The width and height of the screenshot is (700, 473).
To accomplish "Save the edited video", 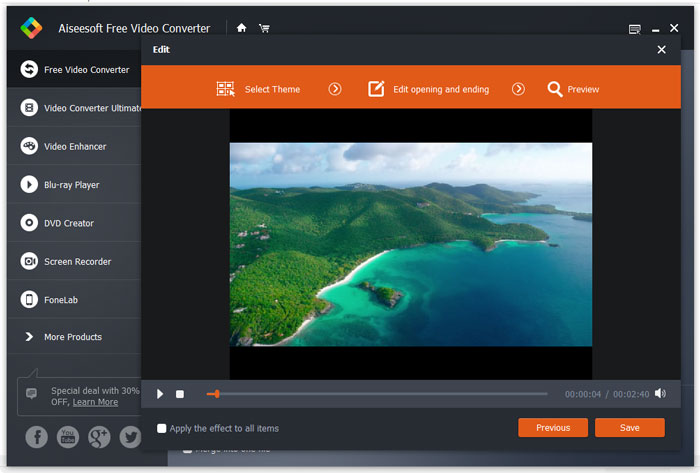I will coord(629,427).
